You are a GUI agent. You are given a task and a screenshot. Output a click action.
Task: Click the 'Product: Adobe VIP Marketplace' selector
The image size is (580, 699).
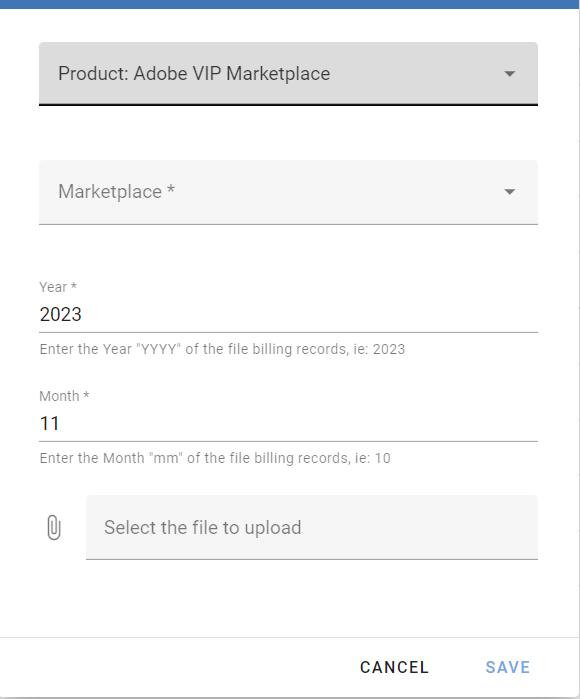click(x=288, y=74)
